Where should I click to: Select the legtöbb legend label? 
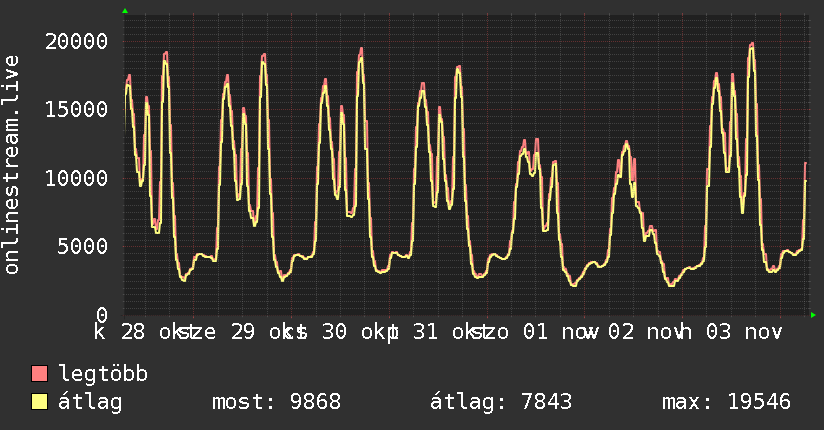point(104,375)
